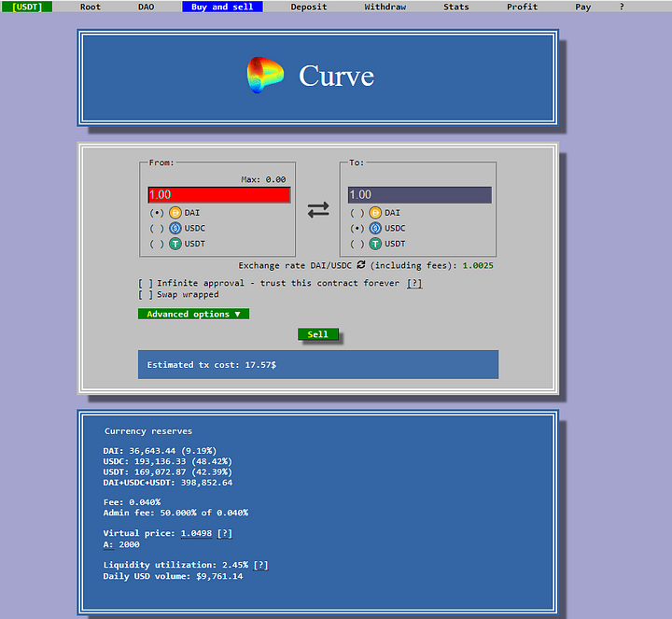
Task: Open Profit tab
Action: [522, 7]
